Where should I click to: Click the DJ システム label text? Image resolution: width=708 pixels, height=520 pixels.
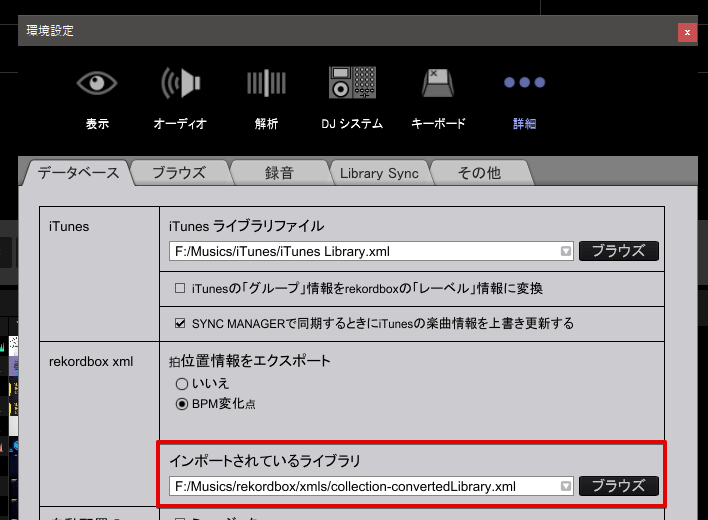coord(352,123)
